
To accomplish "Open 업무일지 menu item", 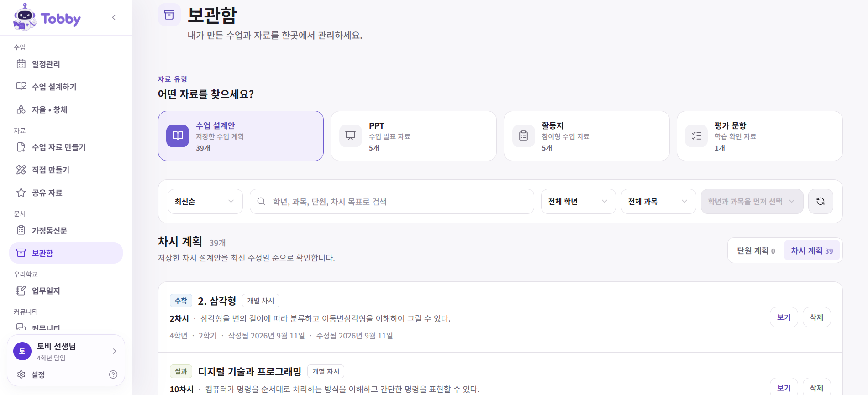I will [66, 291].
